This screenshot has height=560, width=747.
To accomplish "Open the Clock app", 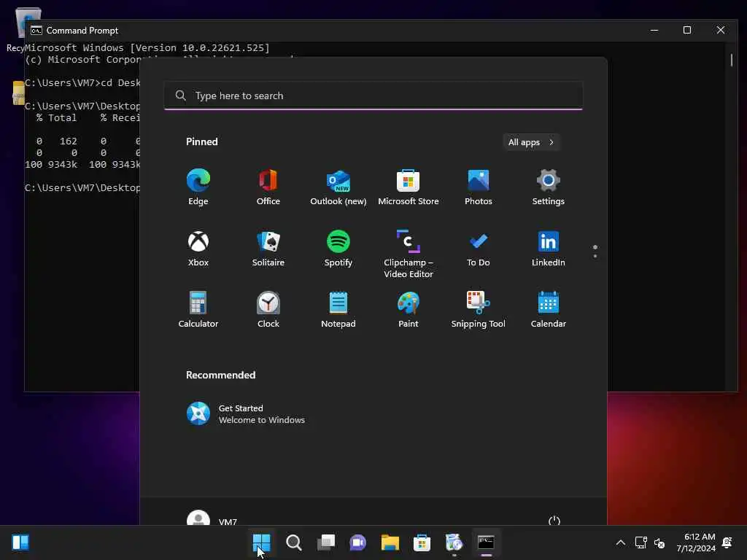I will [268, 309].
